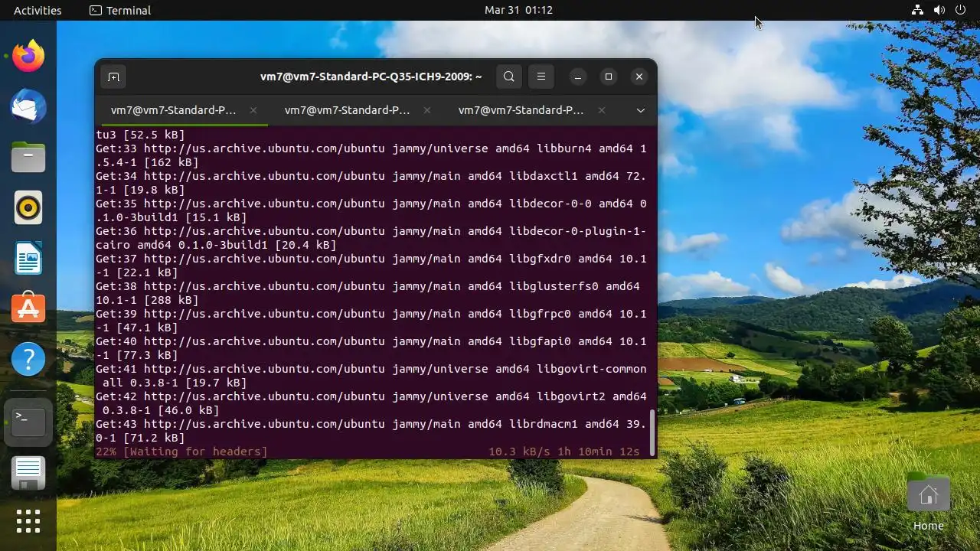Open the Terminal app menu in top bar
Screen dimensions: 980x551
point(120,10)
